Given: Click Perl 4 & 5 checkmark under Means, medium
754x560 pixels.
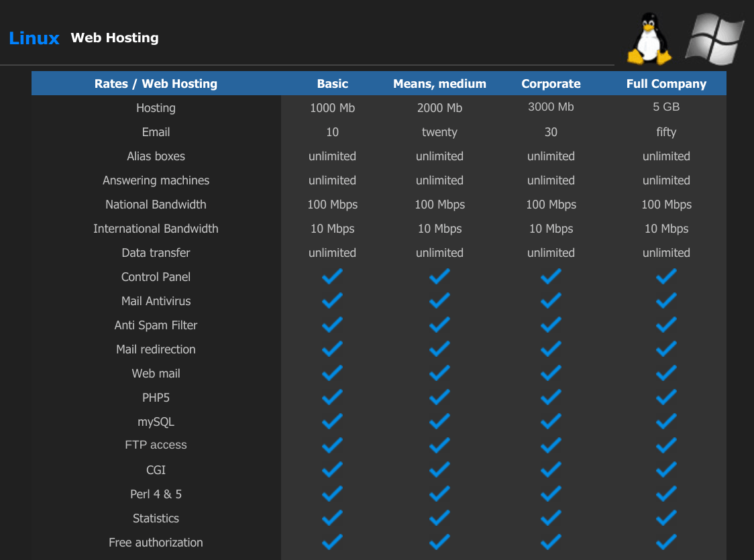Looking at the screenshot, I should coord(439,494).
